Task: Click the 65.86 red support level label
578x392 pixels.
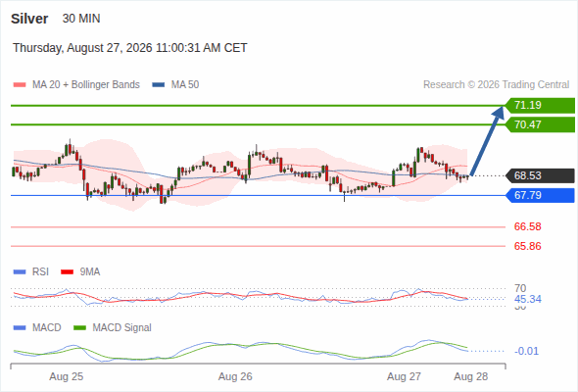Action: [527, 246]
